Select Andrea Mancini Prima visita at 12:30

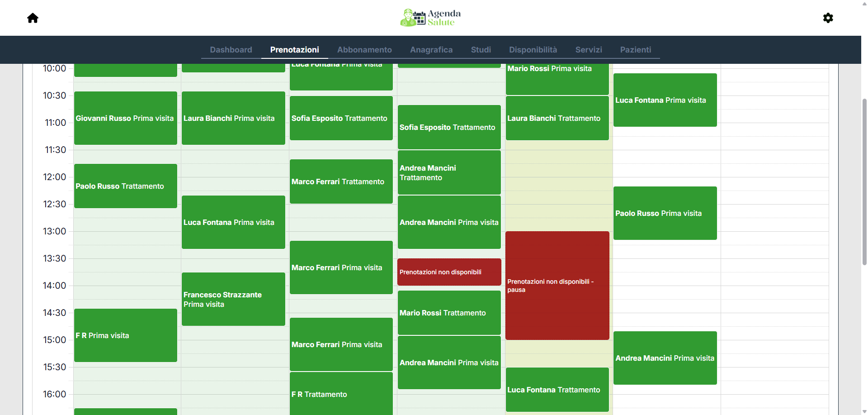(449, 222)
